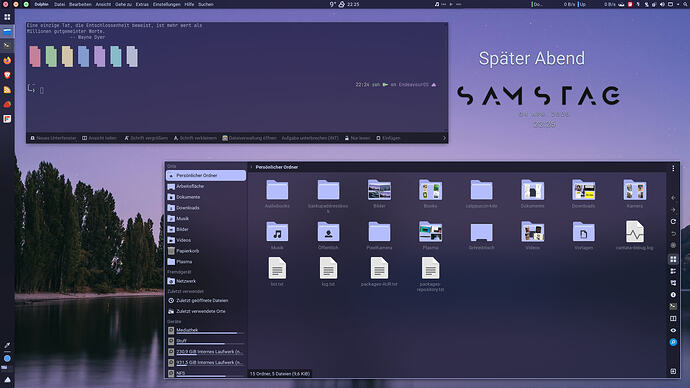Viewport: 690px width, 388px height.
Task: Toggle hidden files with the eye icon
Action: coord(673,330)
